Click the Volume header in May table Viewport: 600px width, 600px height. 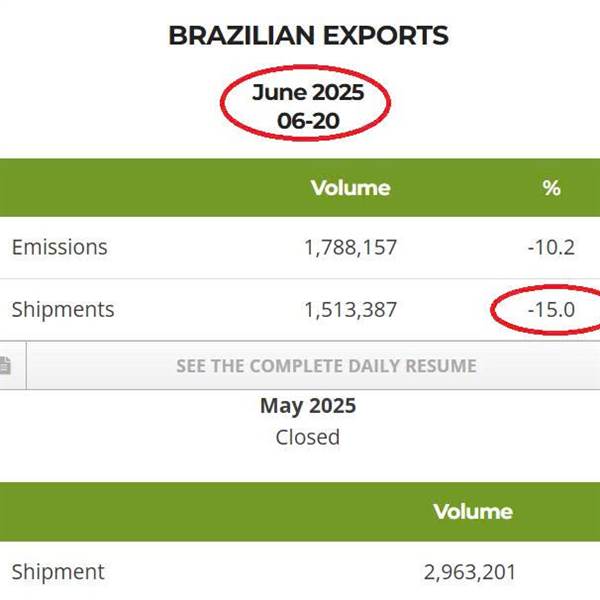[473, 512]
